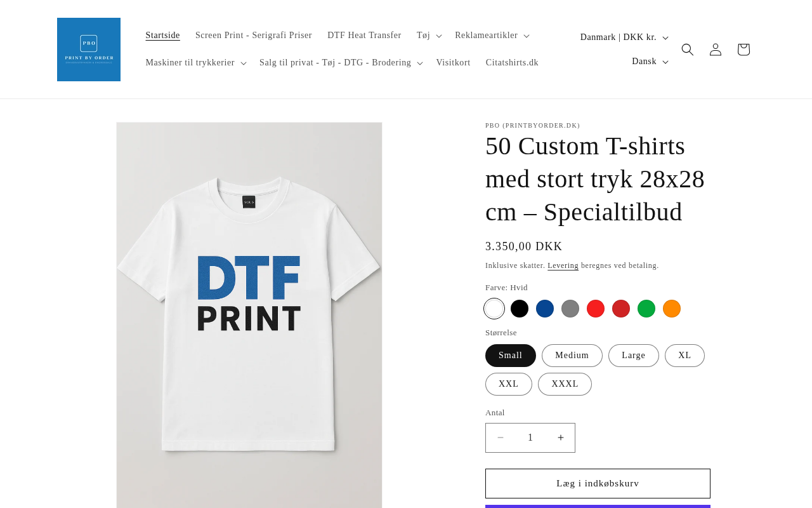Click the quantity input field
The height and width of the screenshot is (508, 812).
pos(530,438)
